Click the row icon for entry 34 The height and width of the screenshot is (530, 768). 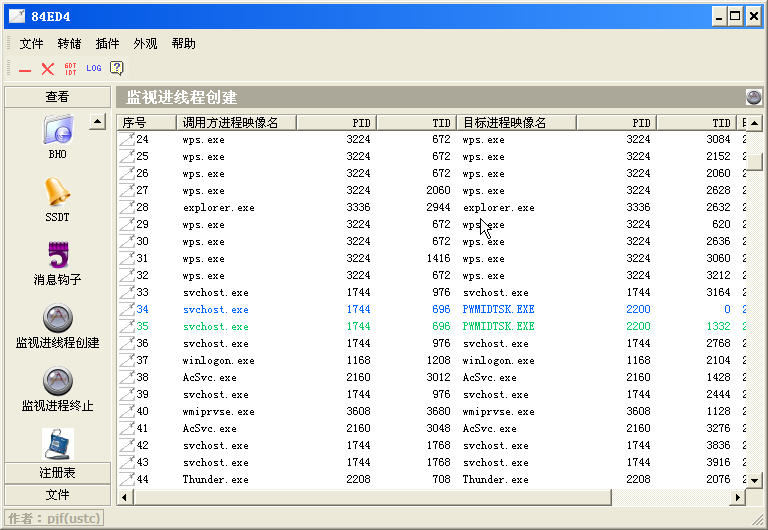[127, 309]
